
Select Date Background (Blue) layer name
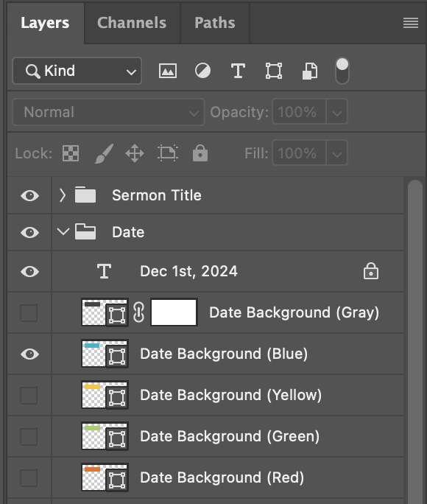(x=224, y=354)
